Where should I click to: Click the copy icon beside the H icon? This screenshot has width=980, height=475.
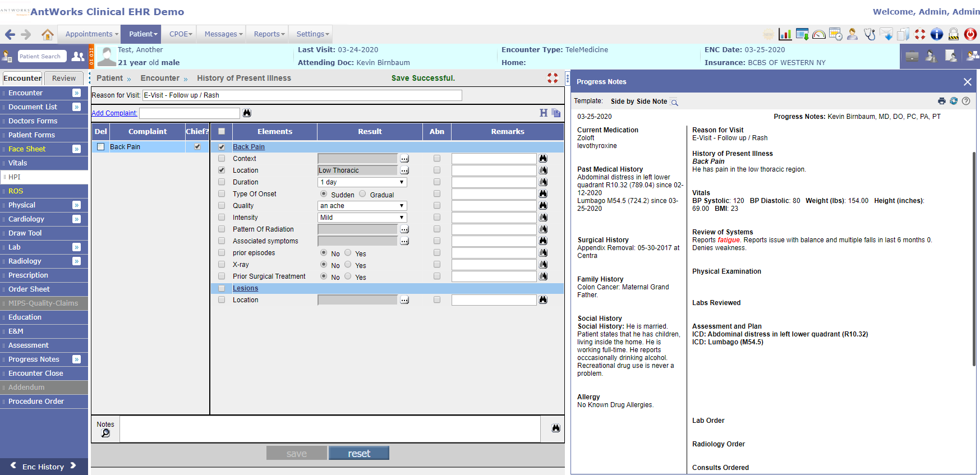click(x=556, y=113)
